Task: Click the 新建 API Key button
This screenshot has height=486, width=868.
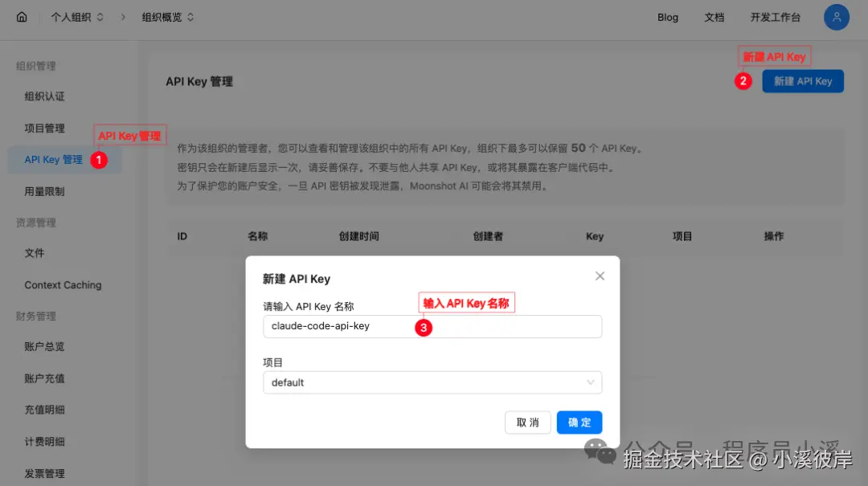Action: click(803, 81)
